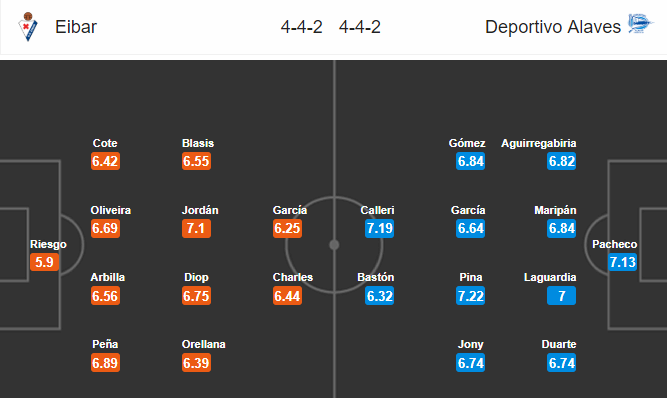Viewport: 667px width, 398px height.
Task: Select player name Bastón
Action: coord(376,277)
